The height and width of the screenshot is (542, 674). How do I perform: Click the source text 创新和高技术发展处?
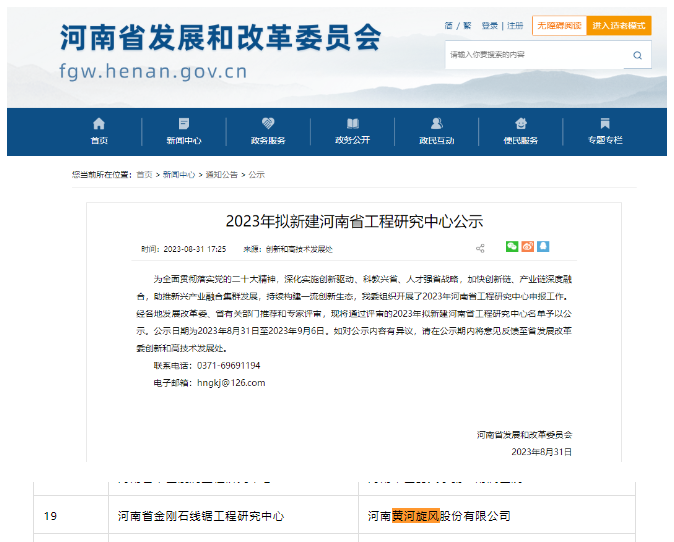[x=299, y=249]
